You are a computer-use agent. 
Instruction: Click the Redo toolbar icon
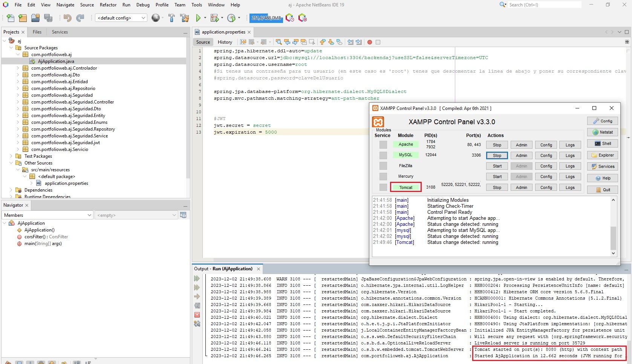pyautogui.click(x=80, y=18)
